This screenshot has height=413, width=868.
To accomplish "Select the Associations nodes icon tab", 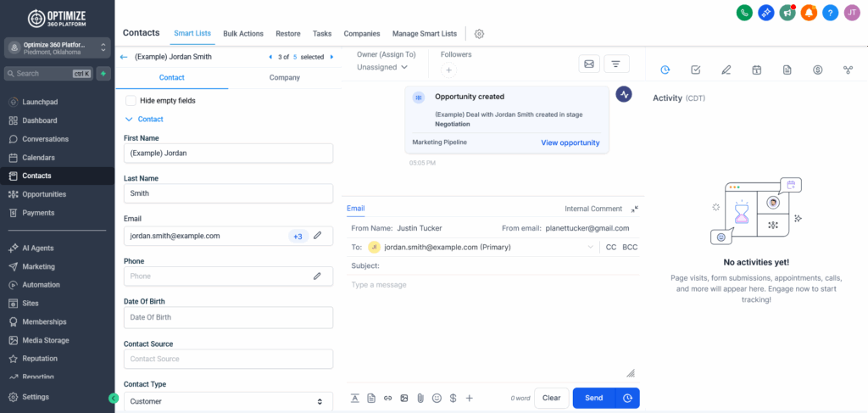I will coord(848,70).
